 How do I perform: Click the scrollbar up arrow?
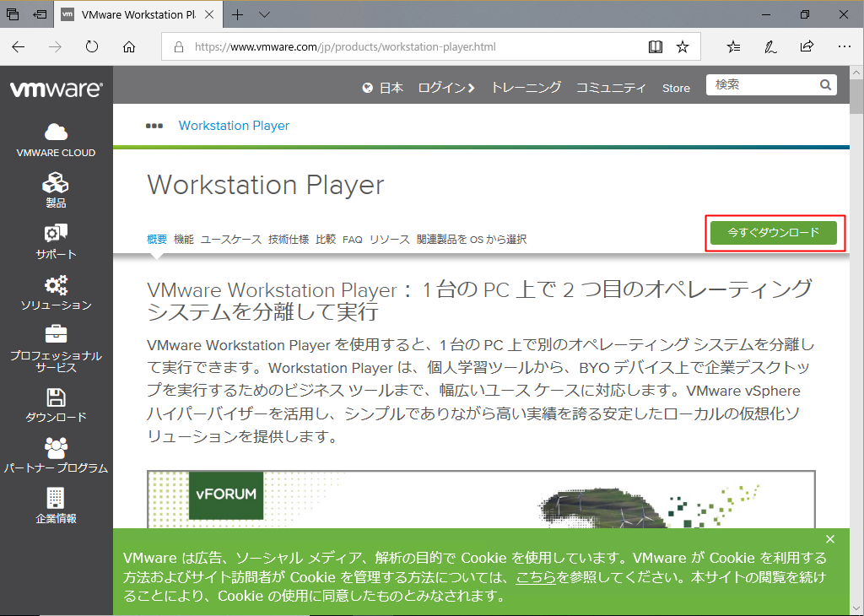856,73
